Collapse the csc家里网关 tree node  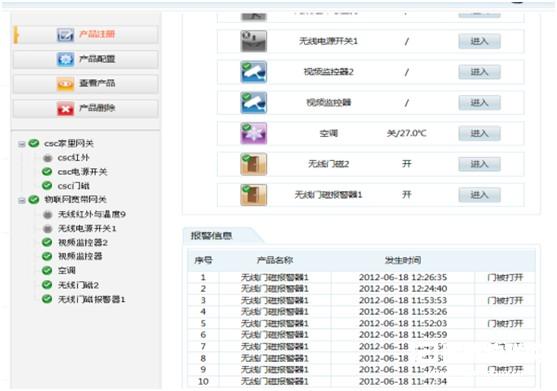[x=22, y=144]
